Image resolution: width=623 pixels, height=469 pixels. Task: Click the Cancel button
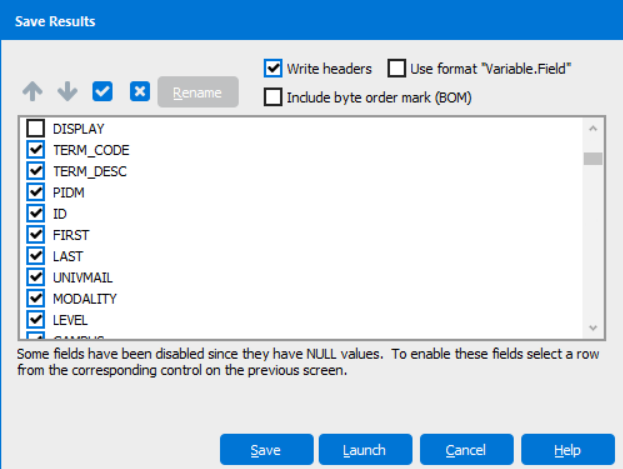[466, 450]
